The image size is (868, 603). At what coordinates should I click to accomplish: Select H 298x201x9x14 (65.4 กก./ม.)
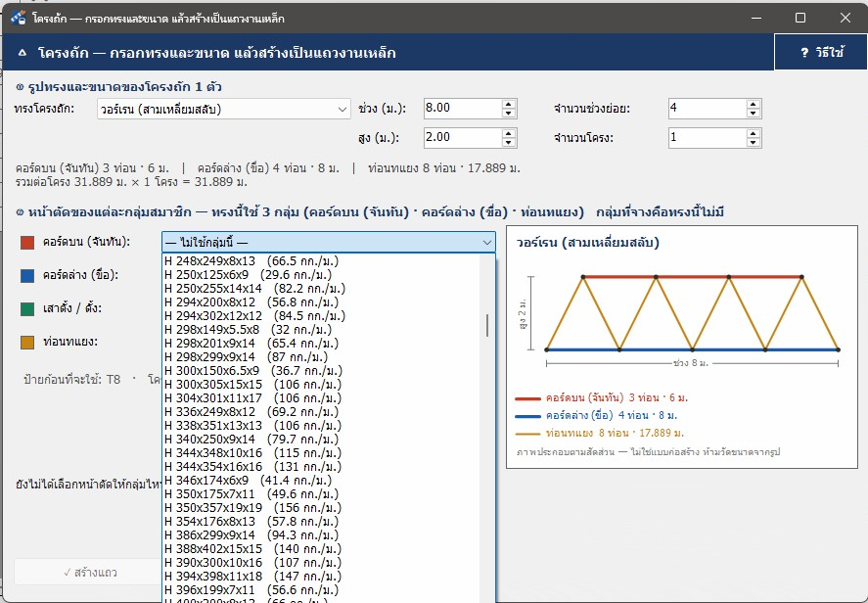point(321,344)
